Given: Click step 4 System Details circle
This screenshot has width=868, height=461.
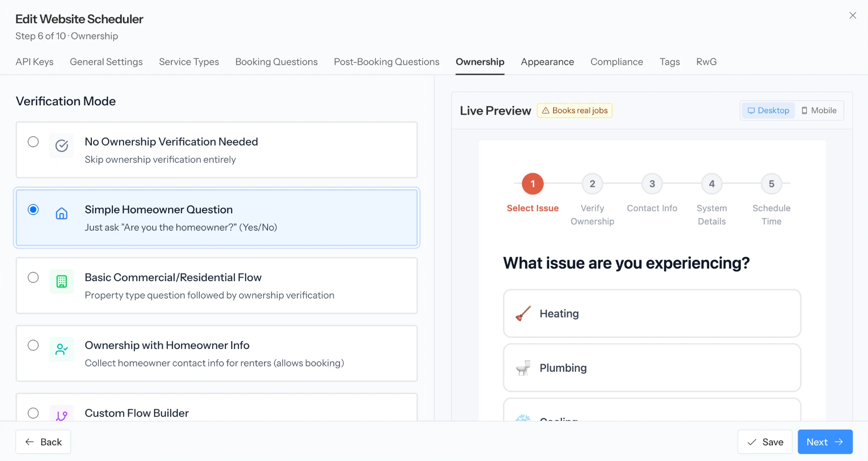Looking at the screenshot, I should point(712,184).
